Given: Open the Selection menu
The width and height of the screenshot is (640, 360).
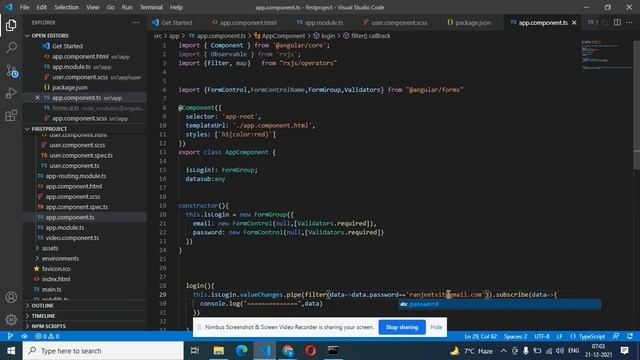Looking at the screenshot, I should point(67,7).
